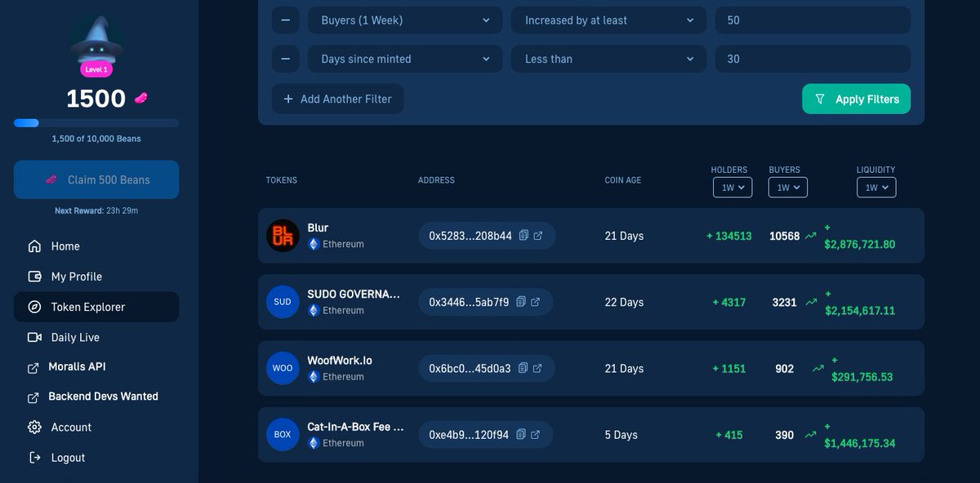This screenshot has height=483, width=980.
Task: Open SUDO address external link icon
Action: [x=536, y=302]
